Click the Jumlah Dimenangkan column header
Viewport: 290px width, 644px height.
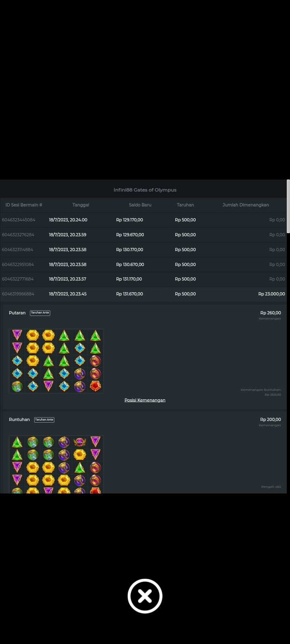tap(246, 205)
